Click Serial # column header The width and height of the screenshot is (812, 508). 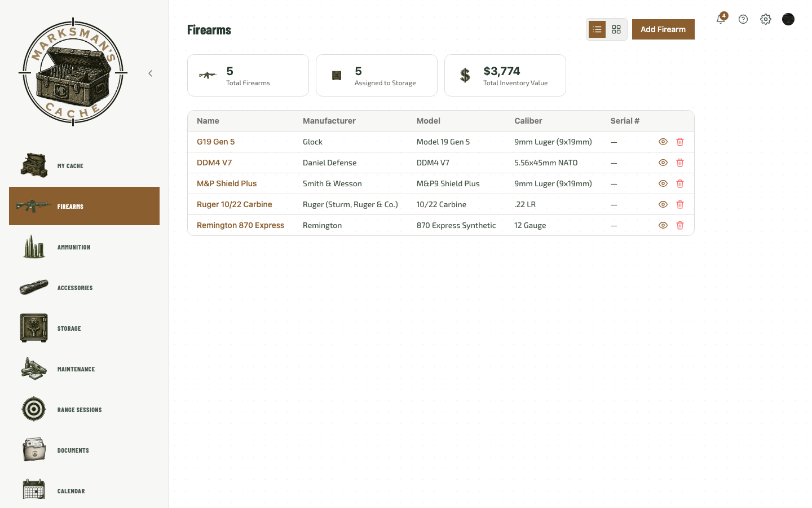click(x=625, y=121)
